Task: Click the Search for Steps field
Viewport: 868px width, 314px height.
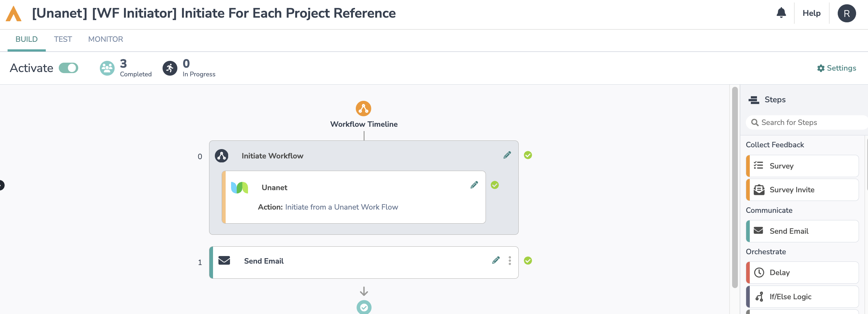Action: [807, 122]
